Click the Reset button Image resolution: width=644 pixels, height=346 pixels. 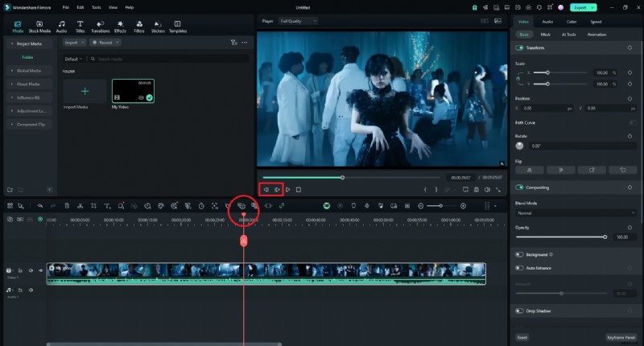coord(522,337)
